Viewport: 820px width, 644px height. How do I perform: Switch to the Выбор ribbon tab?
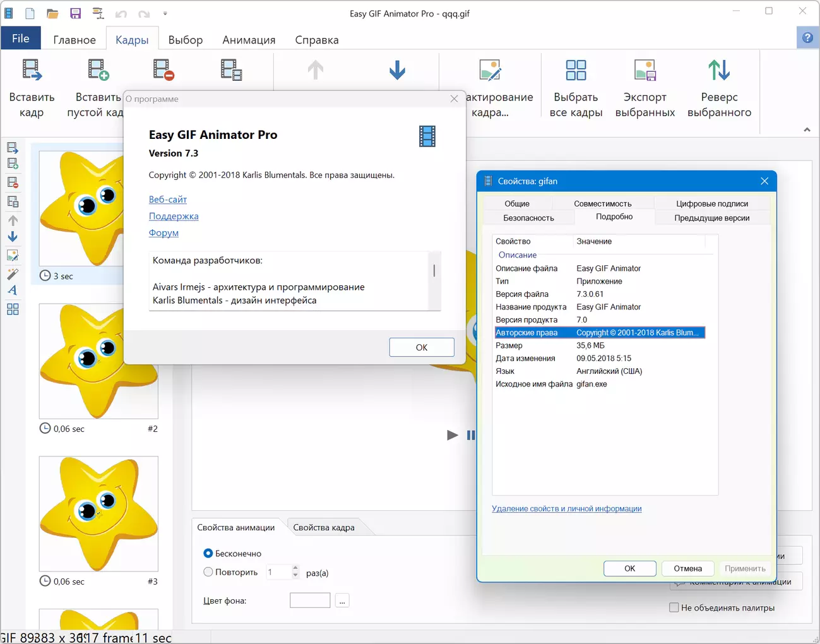[186, 40]
